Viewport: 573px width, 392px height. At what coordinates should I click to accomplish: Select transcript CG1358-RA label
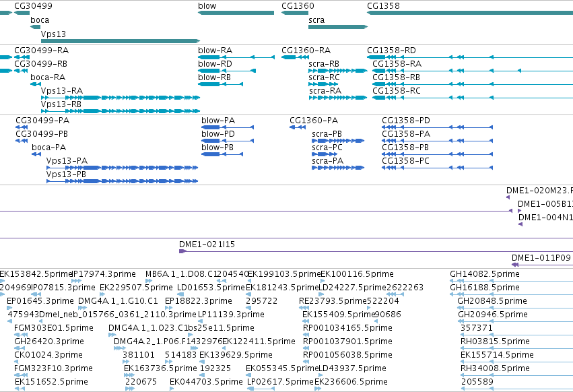397,63
